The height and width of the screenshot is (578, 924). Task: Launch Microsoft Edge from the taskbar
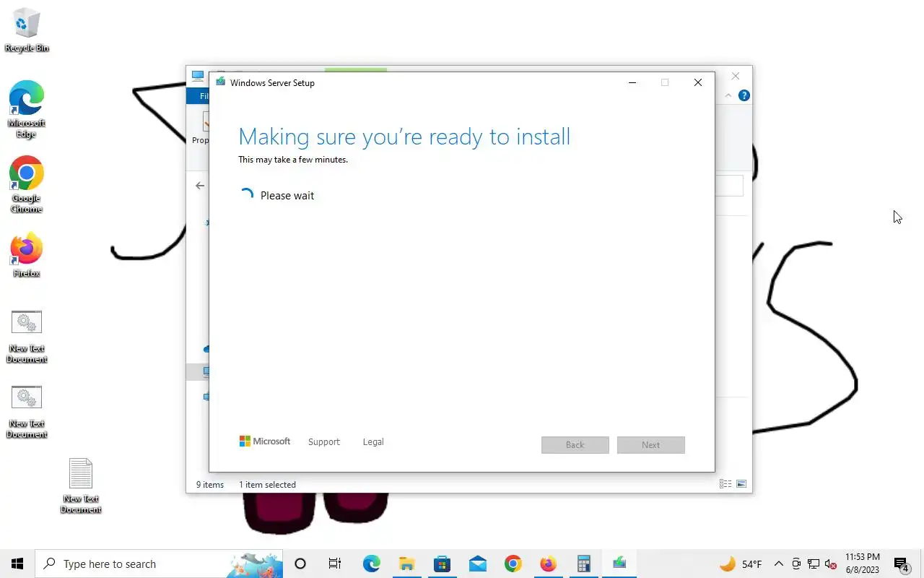(x=371, y=564)
